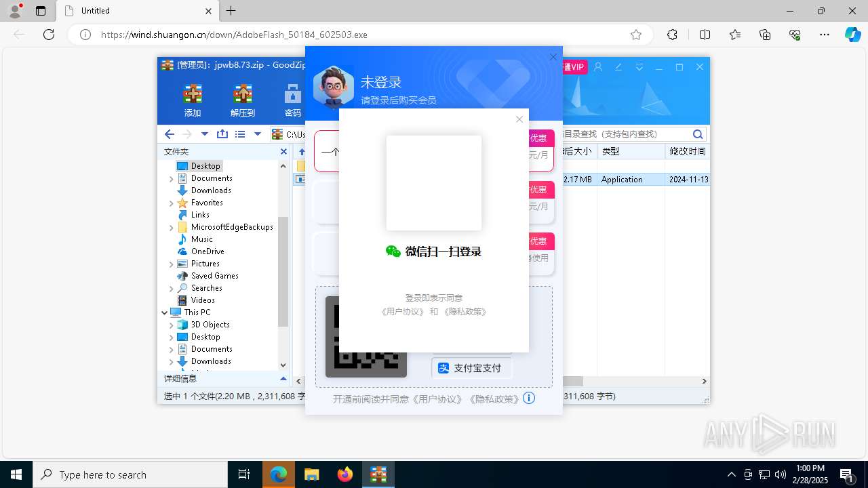Image resolution: width=868 pixels, height=488 pixels.
Task: Click the folder tree vertical scrollbar
Action: (283, 271)
